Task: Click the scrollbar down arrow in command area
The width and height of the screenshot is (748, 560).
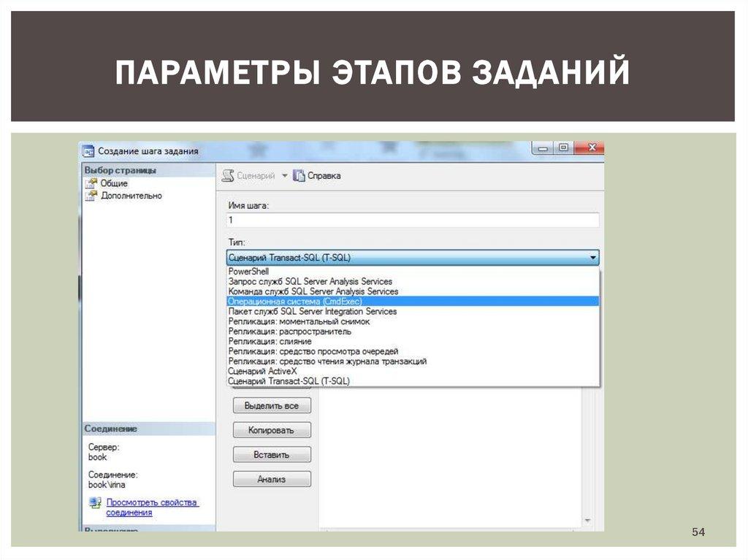Action: coord(587,521)
